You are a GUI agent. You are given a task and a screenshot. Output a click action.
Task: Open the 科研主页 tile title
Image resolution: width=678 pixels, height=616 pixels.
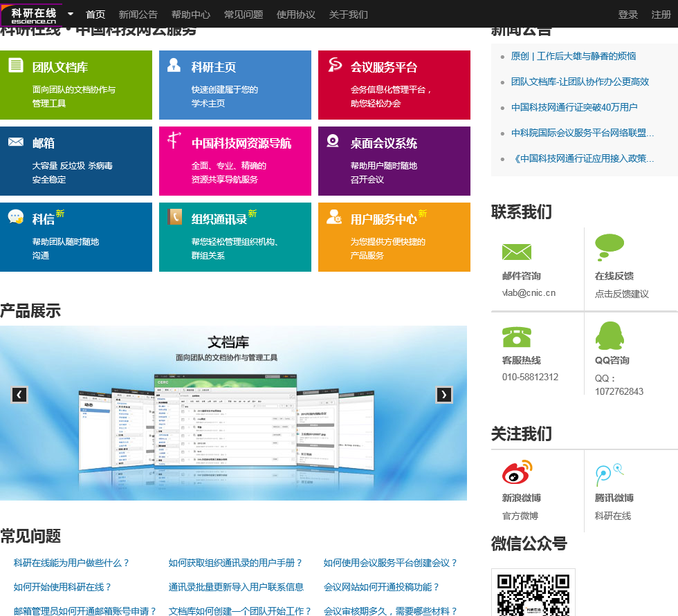pyautogui.click(x=214, y=67)
